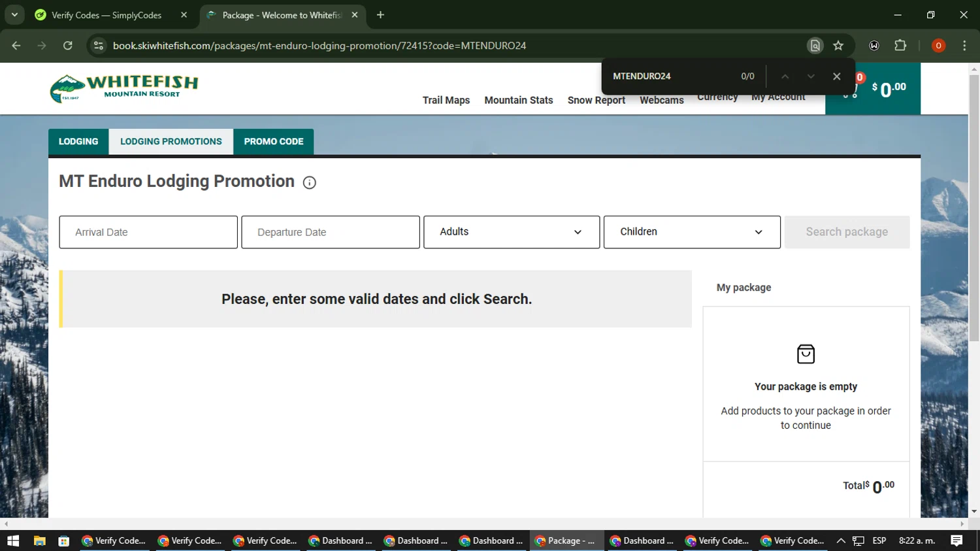This screenshot has height=551, width=980.
Task: Click the 8:22 a. m. clock
Action: [x=917, y=541]
